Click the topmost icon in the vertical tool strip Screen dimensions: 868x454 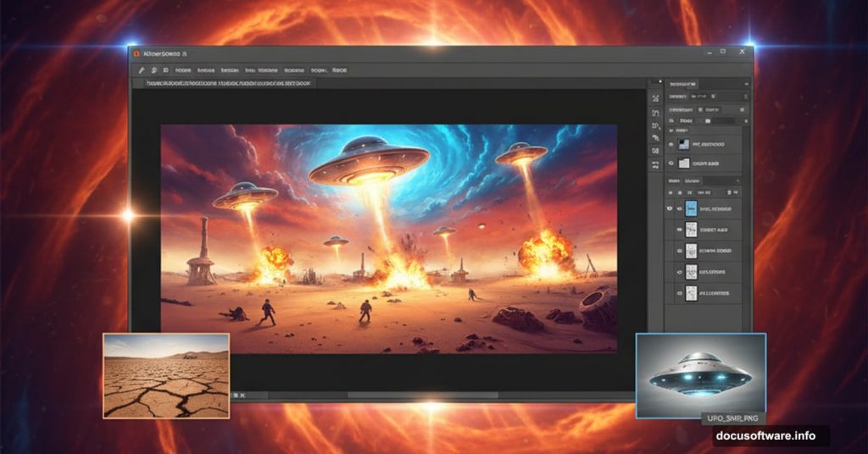tap(655, 98)
